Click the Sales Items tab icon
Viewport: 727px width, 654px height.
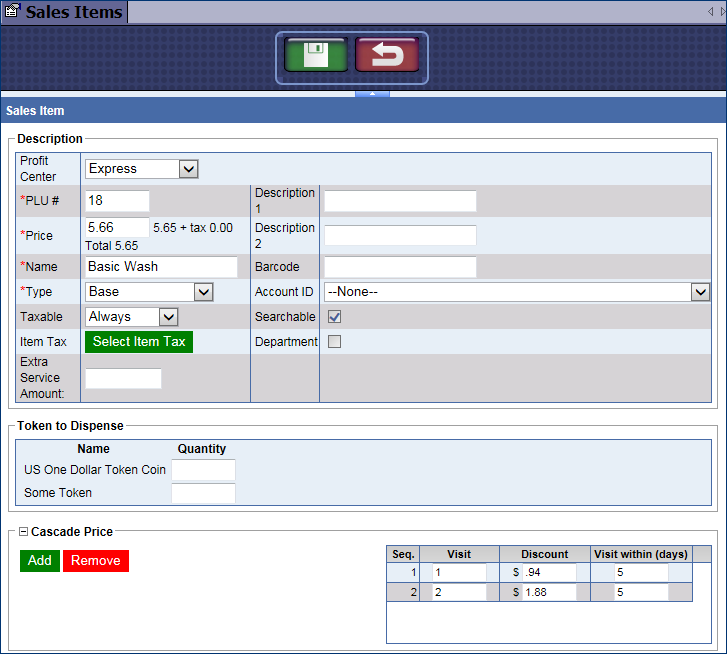point(13,12)
